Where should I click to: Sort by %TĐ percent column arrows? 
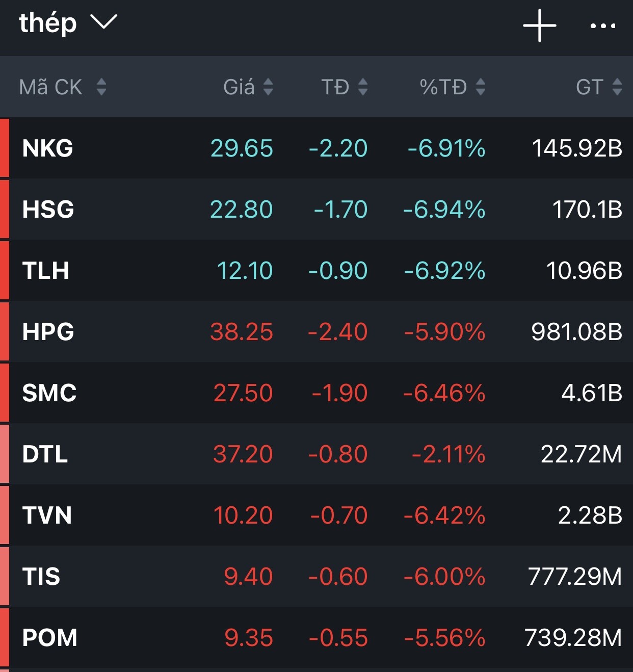[x=480, y=87]
